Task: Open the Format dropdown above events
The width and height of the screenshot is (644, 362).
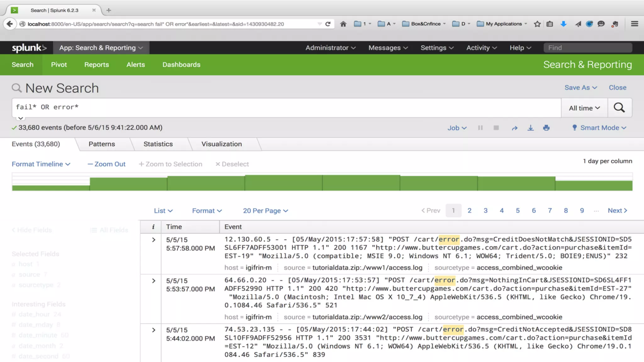Action: (207, 211)
